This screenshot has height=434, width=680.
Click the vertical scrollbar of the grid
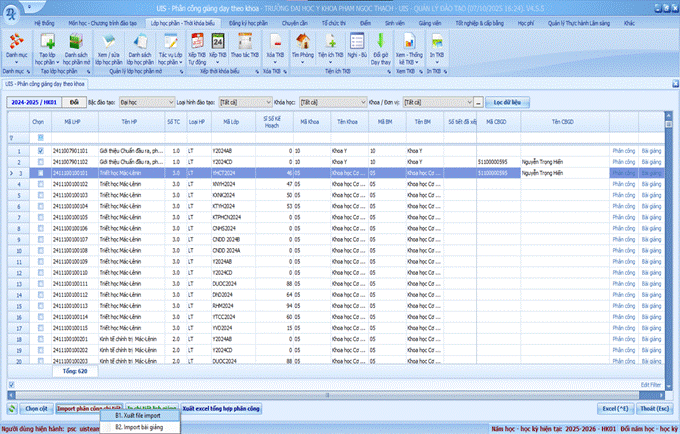(x=668, y=251)
